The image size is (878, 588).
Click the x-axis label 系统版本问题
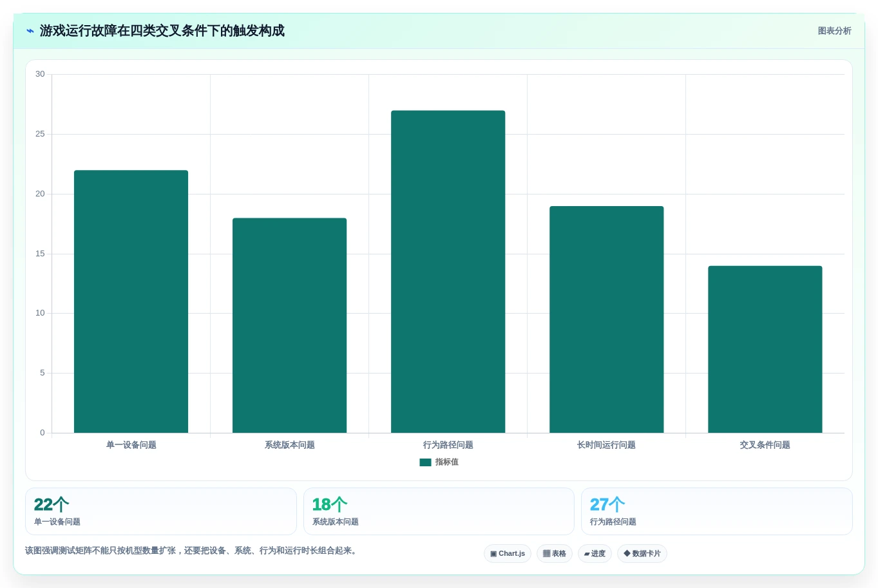[289, 445]
